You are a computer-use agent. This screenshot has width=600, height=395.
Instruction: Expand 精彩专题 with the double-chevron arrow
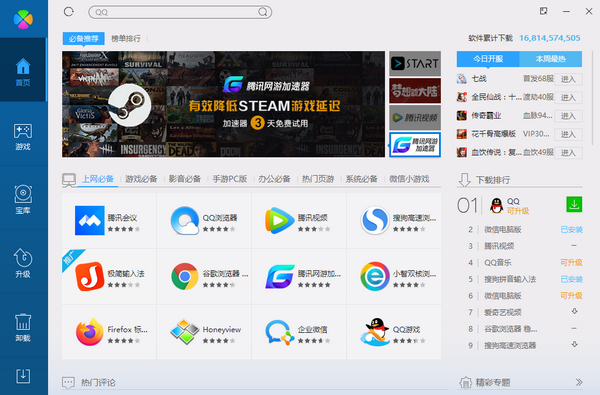579,382
